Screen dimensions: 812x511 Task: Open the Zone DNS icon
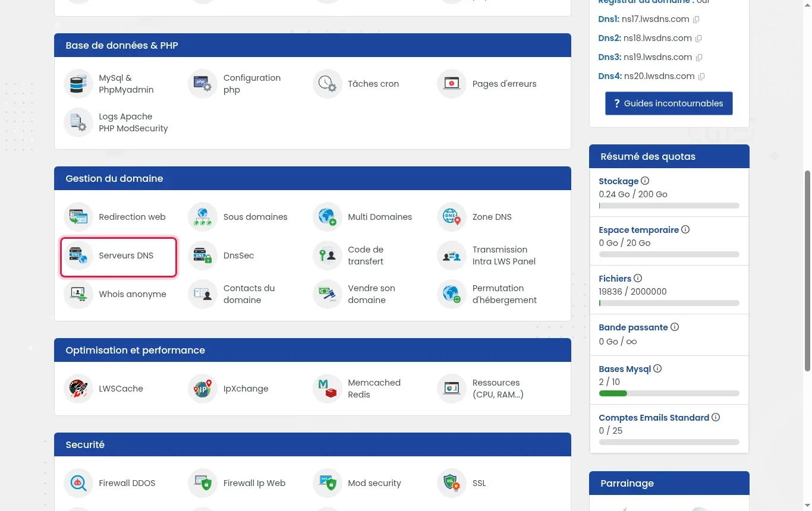coord(452,217)
